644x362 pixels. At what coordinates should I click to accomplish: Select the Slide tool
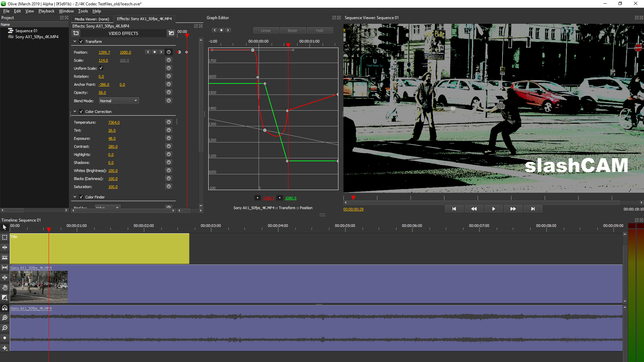(5, 278)
